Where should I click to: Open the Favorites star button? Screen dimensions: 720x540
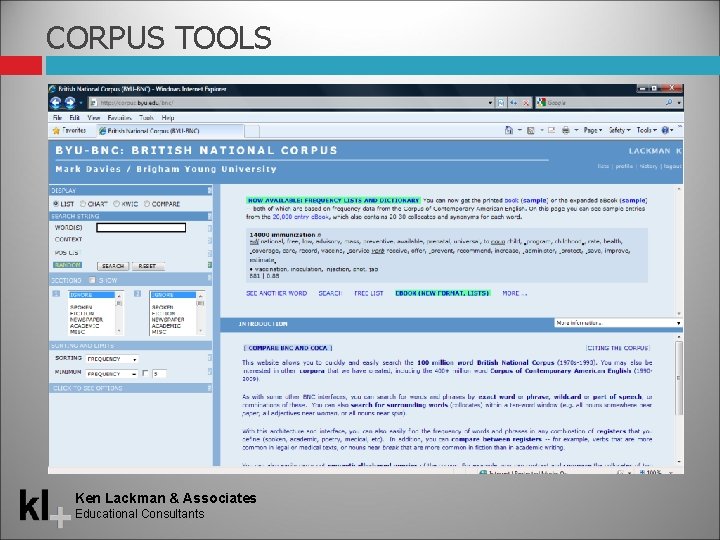(69, 131)
